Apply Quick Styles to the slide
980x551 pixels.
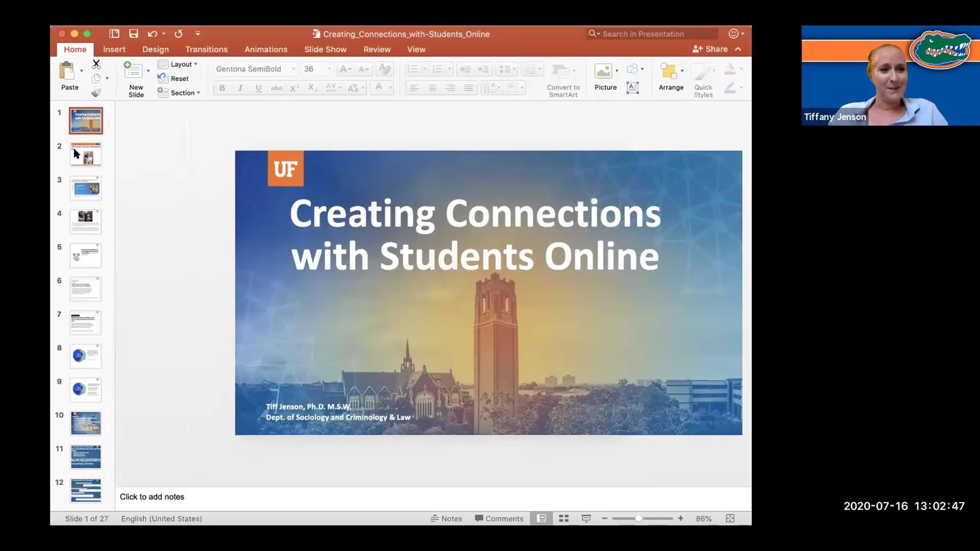pos(703,77)
